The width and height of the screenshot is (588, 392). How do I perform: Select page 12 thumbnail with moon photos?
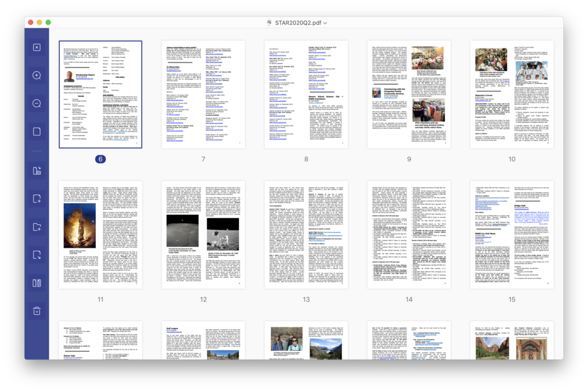point(203,235)
